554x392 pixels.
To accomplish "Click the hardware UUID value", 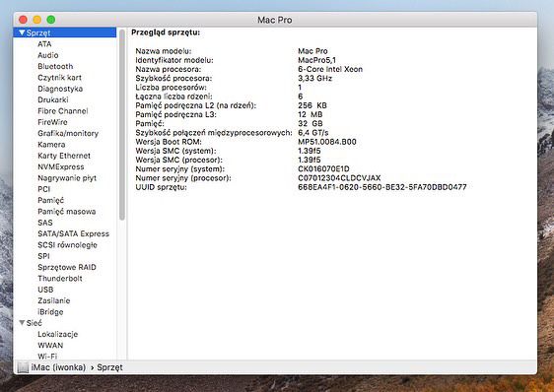I will pyautogui.click(x=382, y=187).
